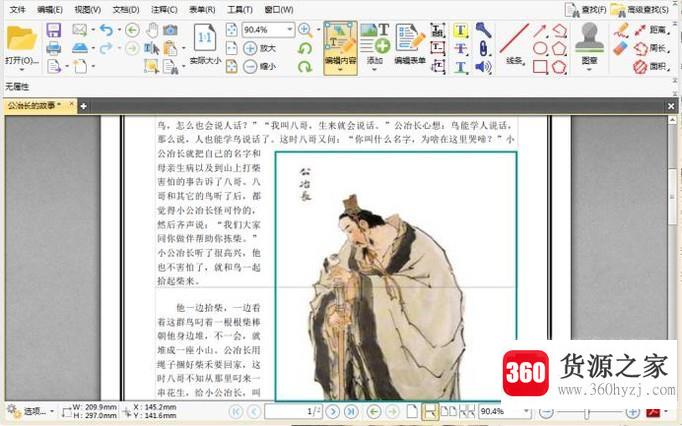Click the 选项 options button in the status bar
This screenshot has height=426, width=682.
coord(30,411)
